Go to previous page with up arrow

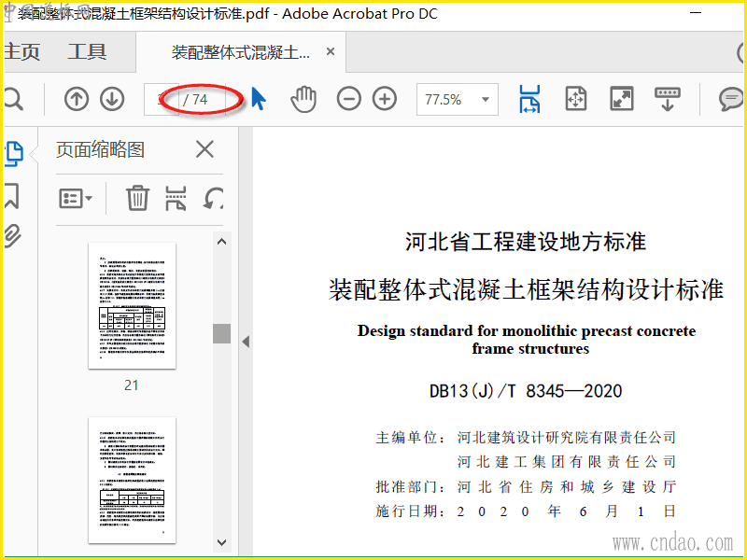[x=77, y=99]
